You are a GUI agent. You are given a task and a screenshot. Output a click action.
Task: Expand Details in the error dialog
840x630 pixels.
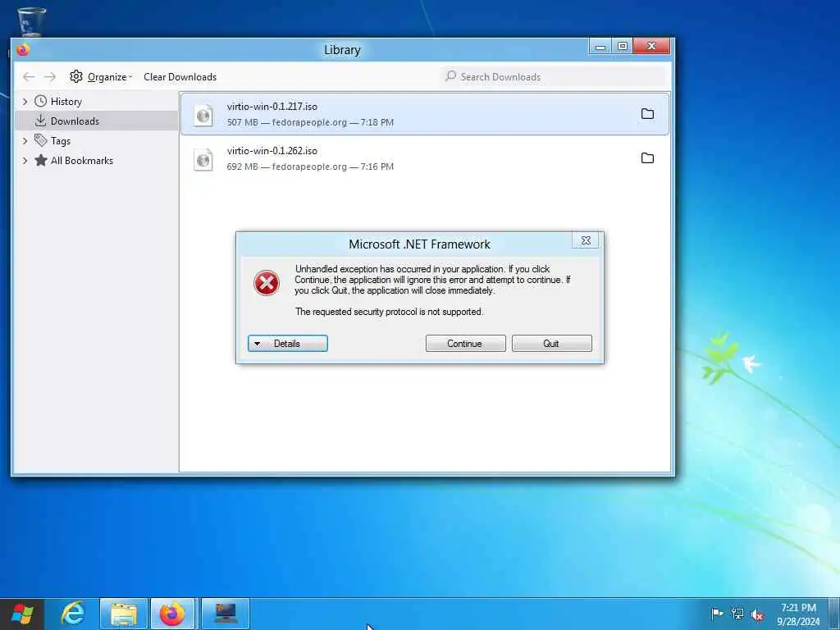288,344
